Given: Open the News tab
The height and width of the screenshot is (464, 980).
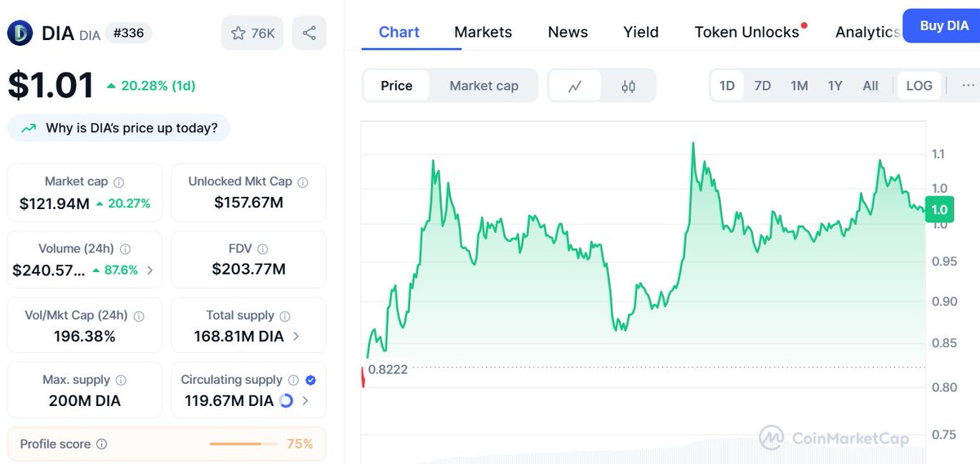Looking at the screenshot, I should coord(568,33).
